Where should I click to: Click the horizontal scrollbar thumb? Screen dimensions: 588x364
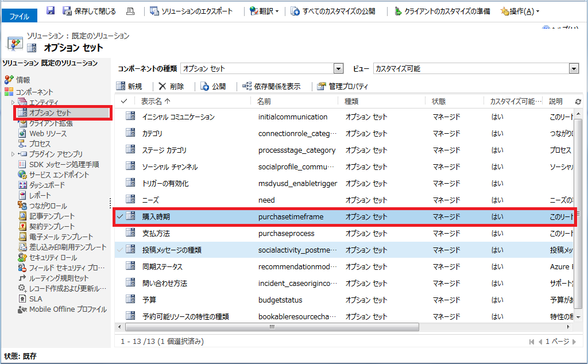[x=272, y=327]
